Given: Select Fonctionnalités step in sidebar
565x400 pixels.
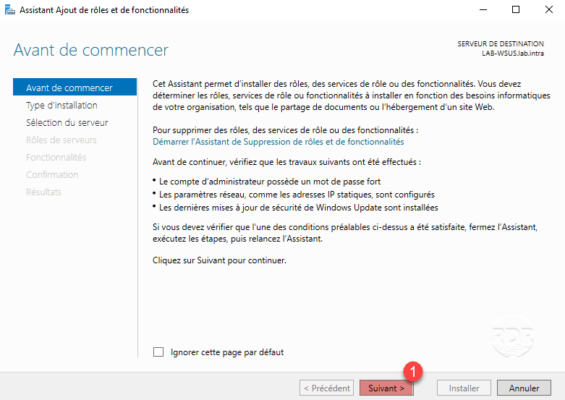Looking at the screenshot, I should coord(56,157).
